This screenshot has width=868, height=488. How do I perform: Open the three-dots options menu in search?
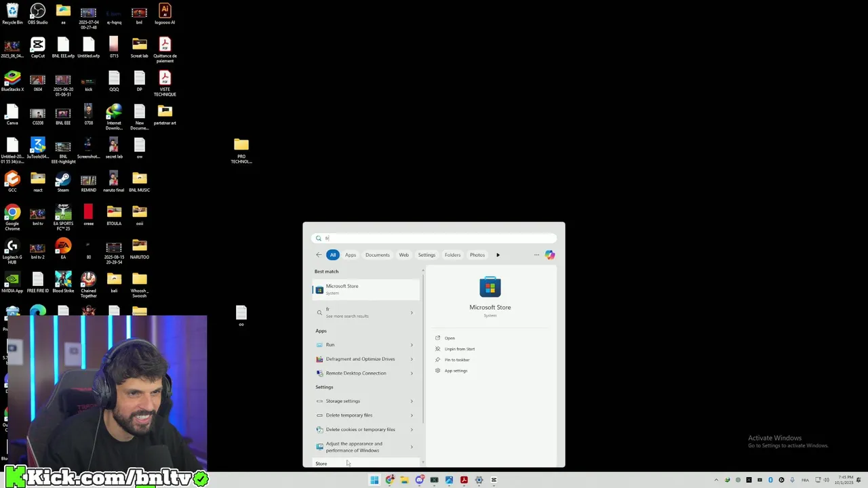pos(536,255)
